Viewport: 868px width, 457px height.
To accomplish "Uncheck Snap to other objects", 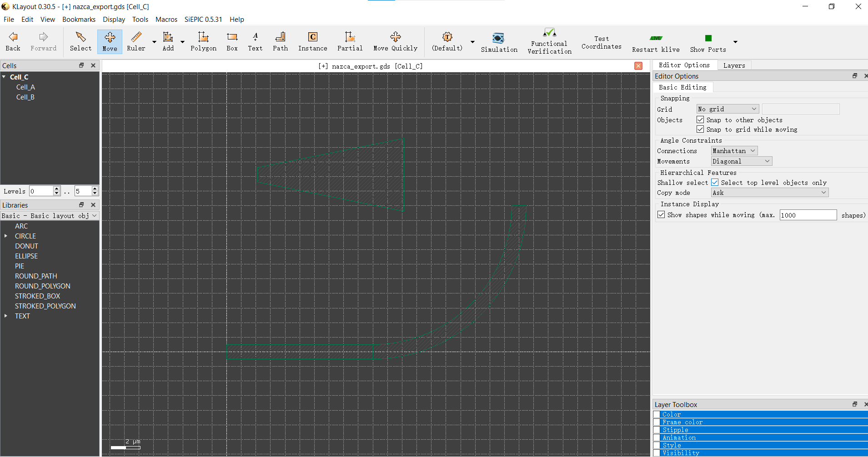I will coord(700,120).
